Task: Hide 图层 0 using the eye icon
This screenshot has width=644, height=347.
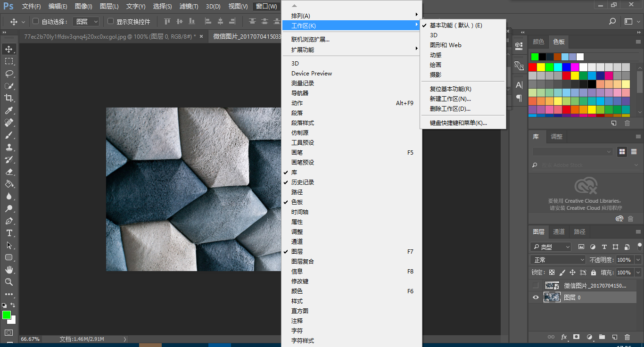Action: (x=536, y=297)
